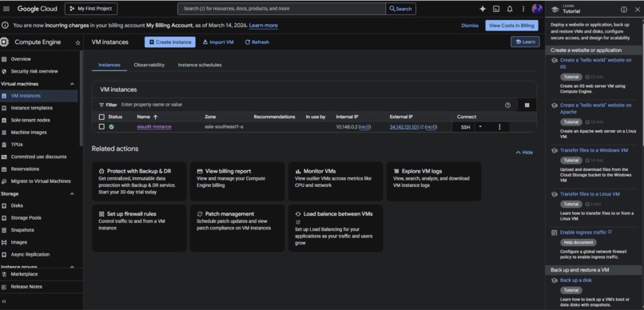644x310 pixels.
Task: Switch to the Instances tab
Action: point(109,65)
